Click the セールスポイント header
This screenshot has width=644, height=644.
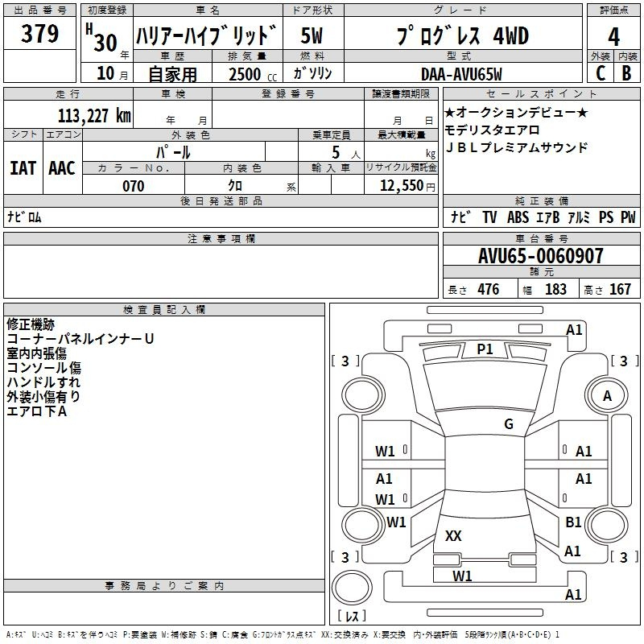click(x=541, y=93)
